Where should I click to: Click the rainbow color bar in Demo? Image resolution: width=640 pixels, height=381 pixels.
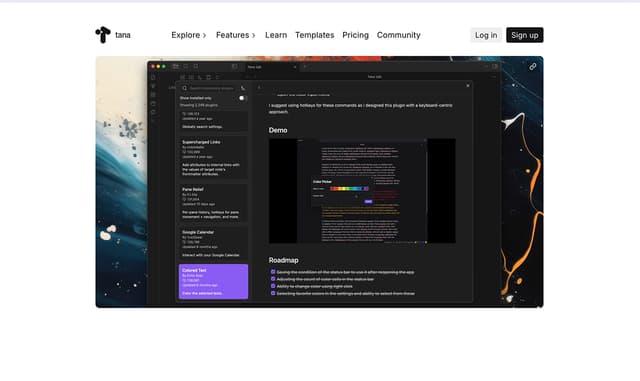(349, 189)
